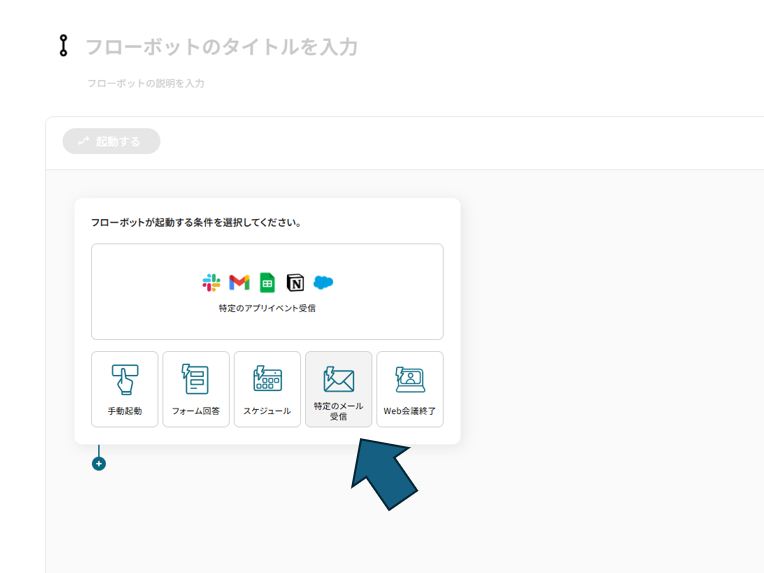Click the trigger condition heading text
Image resolution: width=764 pixels, height=573 pixels.
pos(196,222)
